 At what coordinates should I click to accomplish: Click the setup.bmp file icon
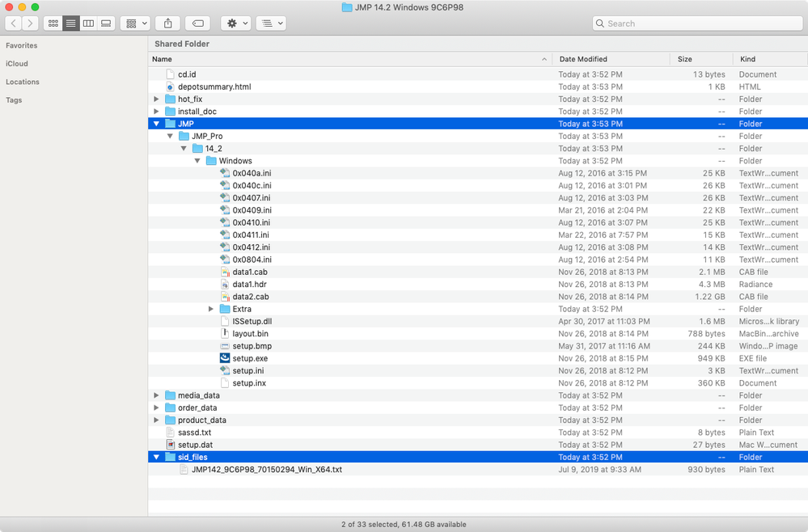coord(225,346)
